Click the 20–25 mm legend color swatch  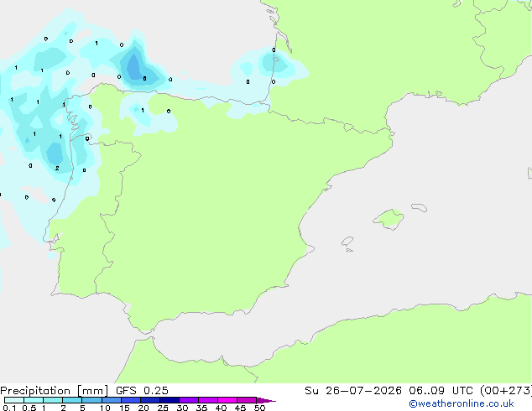150,400
